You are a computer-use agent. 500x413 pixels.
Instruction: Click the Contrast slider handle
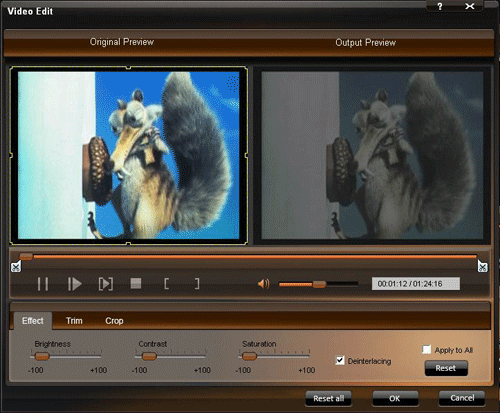(x=149, y=356)
